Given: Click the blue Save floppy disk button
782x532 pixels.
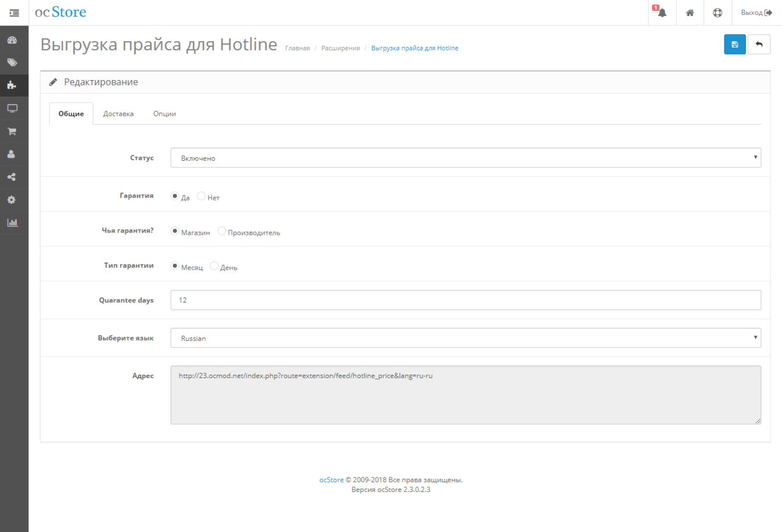Looking at the screenshot, I should (x=735, y=44).
